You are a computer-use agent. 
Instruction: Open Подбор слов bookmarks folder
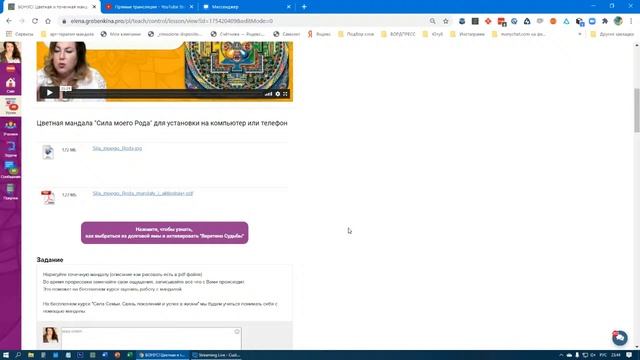pos(356,34)
